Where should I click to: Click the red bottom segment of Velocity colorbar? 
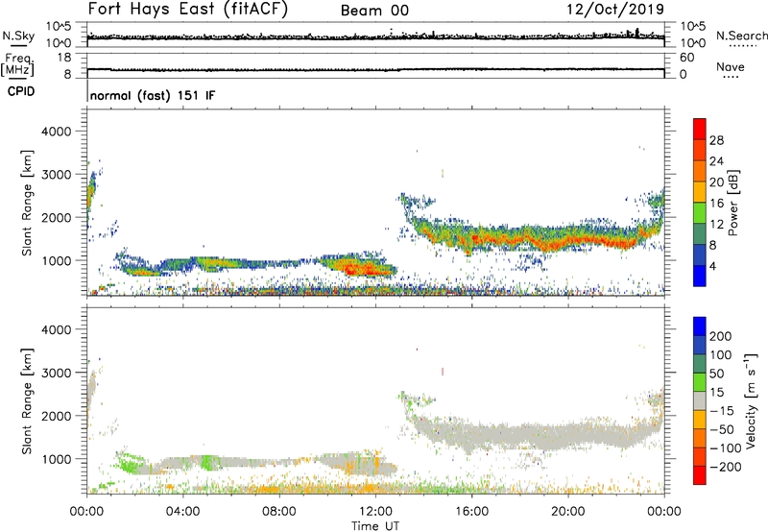(x=700, y=475)
